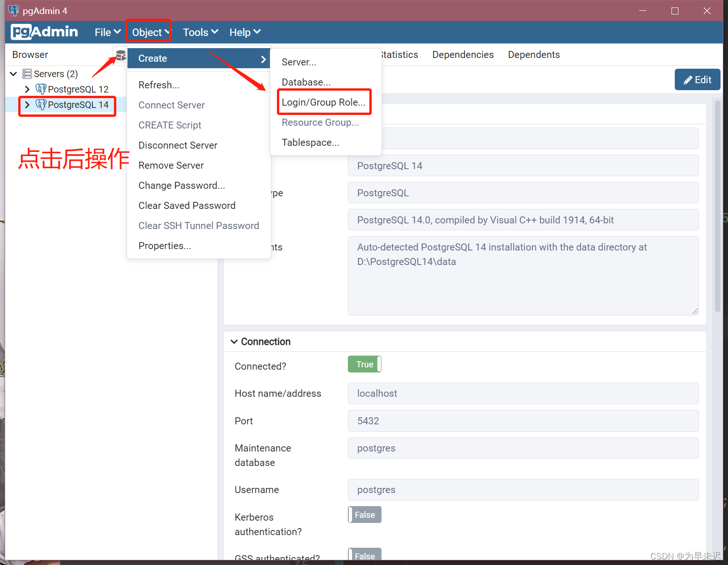The width and height of the screenshot is (728, 565).
Task: Select PostgreSQL 12 tree item label
Action: coord(78,89)
